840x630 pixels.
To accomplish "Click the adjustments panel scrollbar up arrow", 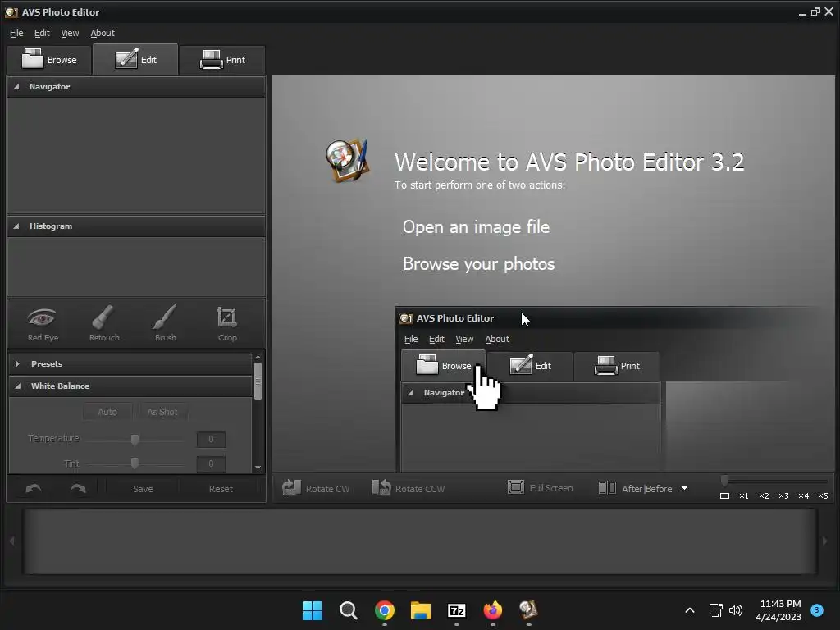I will click(x=258, y=357).
